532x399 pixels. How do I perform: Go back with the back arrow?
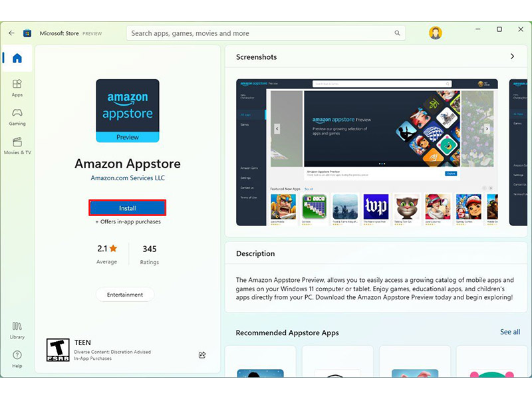[11, 33]
